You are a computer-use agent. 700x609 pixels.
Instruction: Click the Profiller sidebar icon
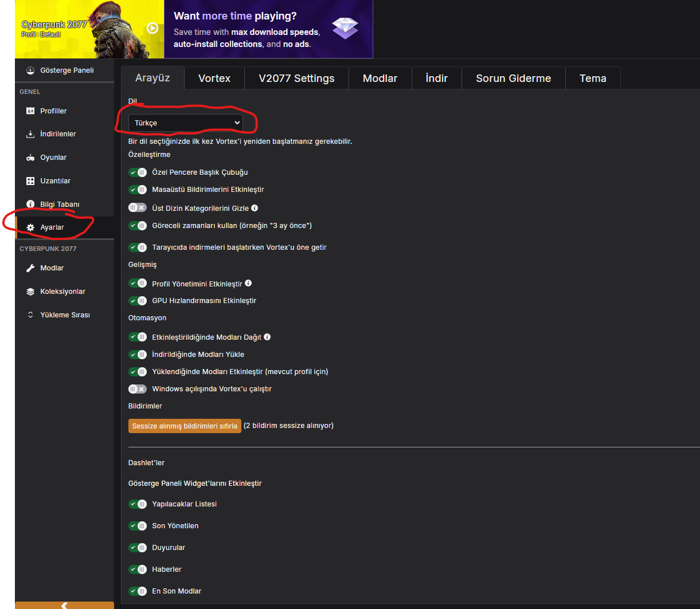tap(30, 111)
